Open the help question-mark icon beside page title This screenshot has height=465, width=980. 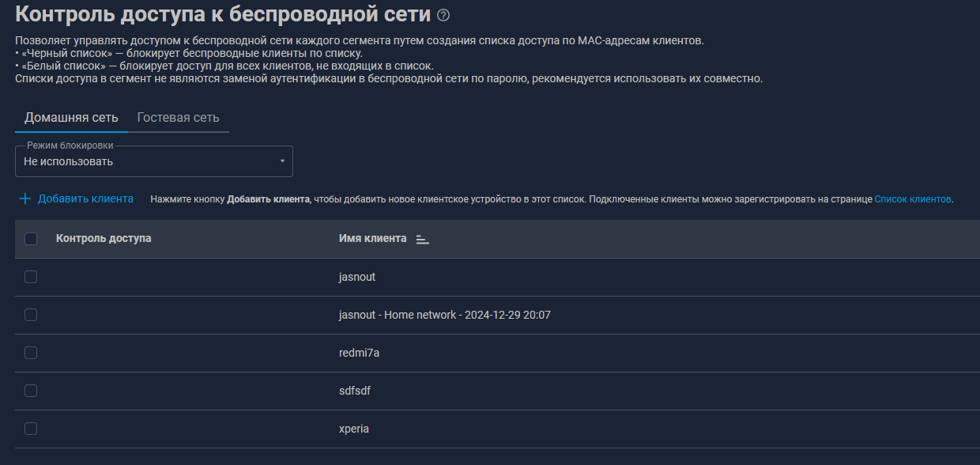click(x=443, y=15)
